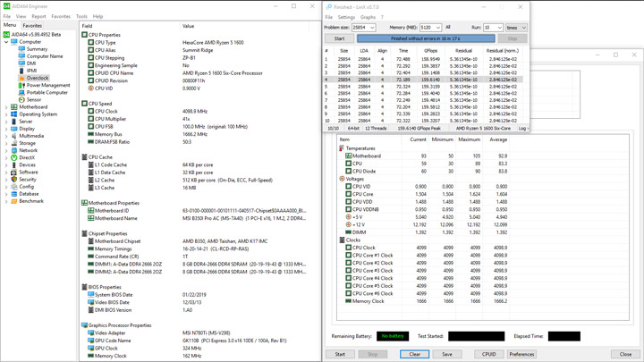Open the Memory (MiB) dropdown

tap(430, 28)
